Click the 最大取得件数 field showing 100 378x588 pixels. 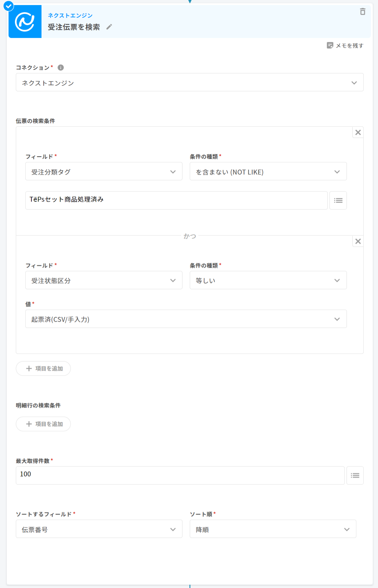180,475
